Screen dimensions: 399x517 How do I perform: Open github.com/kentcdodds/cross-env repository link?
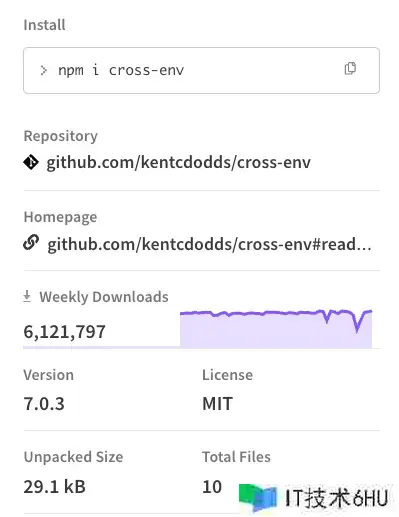click(x=178, y=163)
